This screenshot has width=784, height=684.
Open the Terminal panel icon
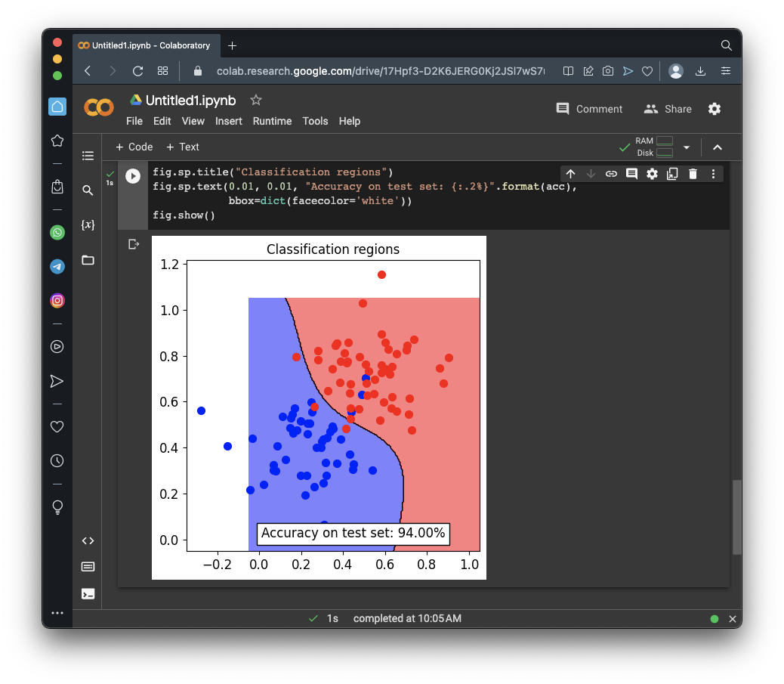point(88,593)
